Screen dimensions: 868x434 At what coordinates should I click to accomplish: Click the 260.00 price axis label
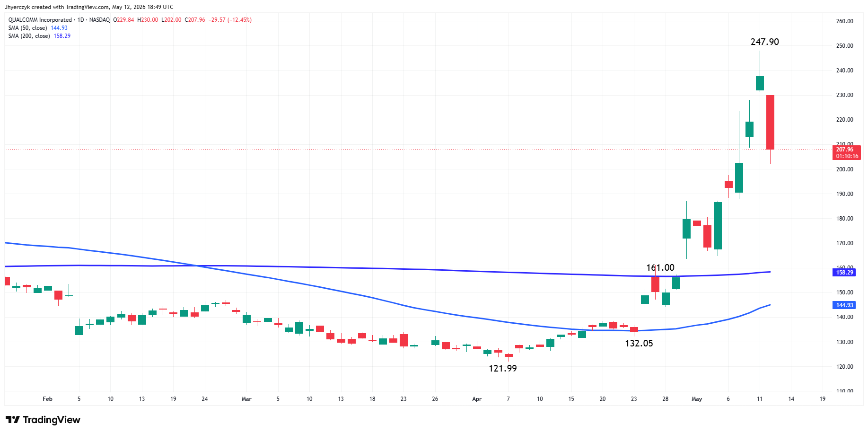click(844, 21)
